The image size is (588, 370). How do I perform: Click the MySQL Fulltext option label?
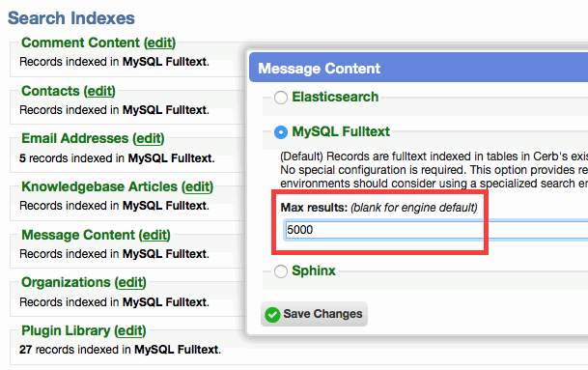point(341,131)
